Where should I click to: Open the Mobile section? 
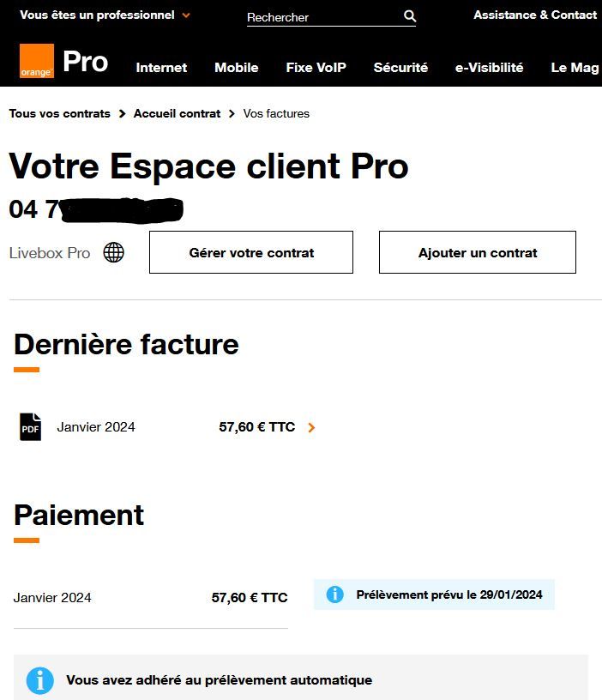click(x=237, y=68)
